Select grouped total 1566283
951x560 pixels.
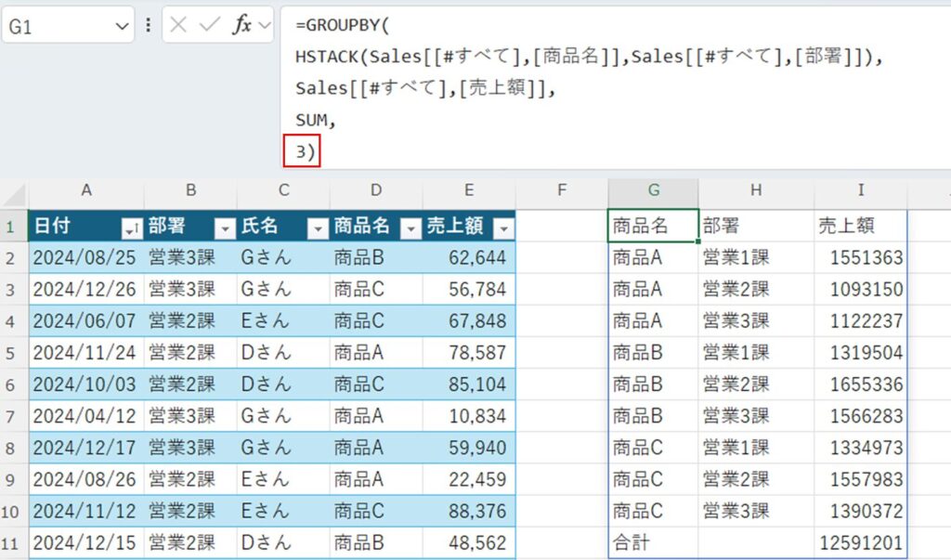point(861,416)
